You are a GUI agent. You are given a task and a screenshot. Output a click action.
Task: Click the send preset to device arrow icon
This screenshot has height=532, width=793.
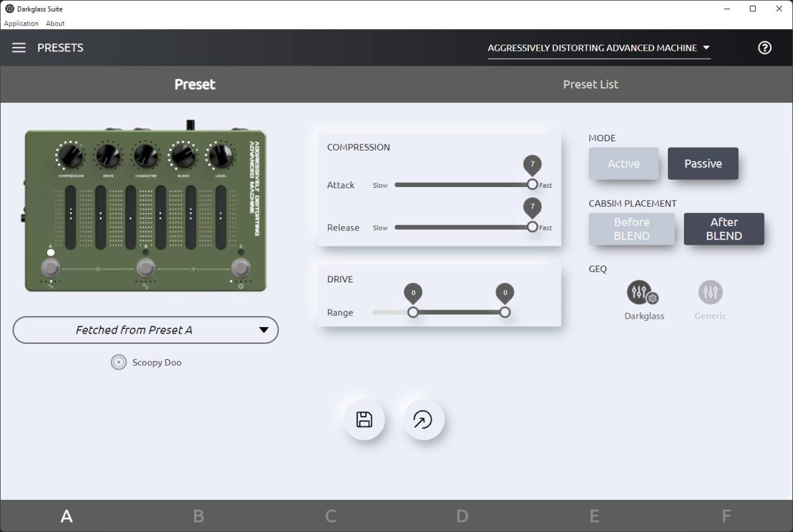[x=423, y=419]
